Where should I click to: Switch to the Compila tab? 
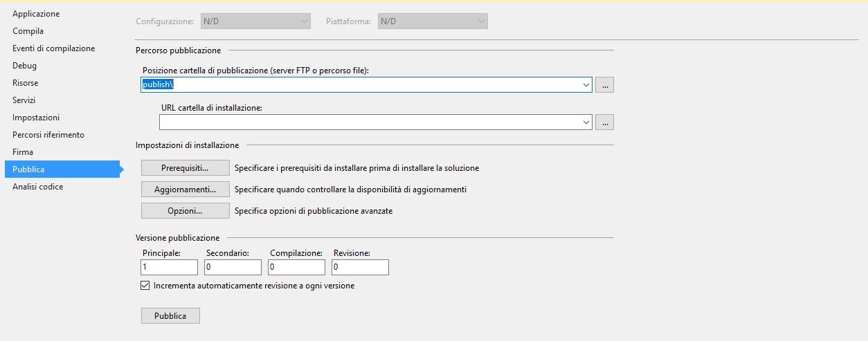[x=28, y=31]
